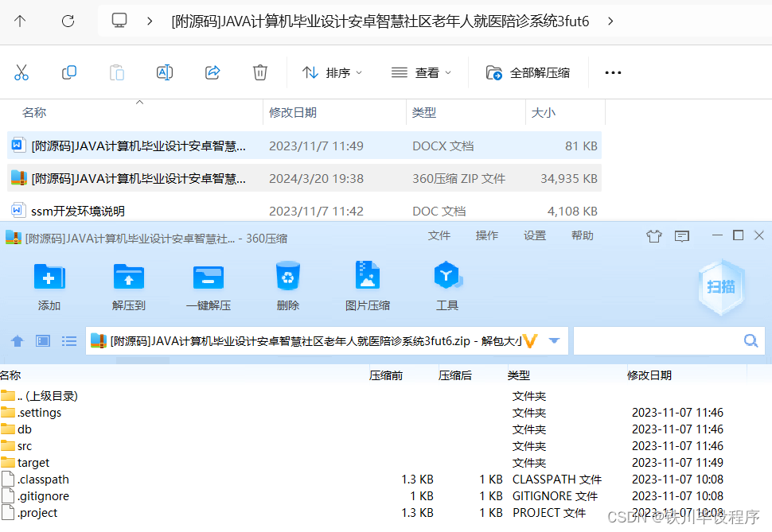The width and height of the screenshot is (772, 532).
Task: Refresh the Explorer folder view
Action: pyautogui.click(x=68, y=21)
